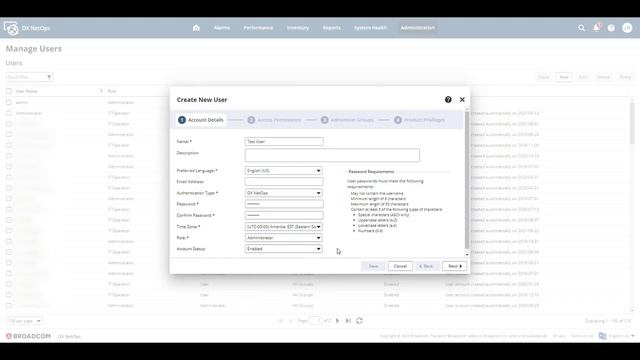Viewport: 640px width, 360px height.
Task: Click the Broadcom logo in the footer
Action: [28, 336]
